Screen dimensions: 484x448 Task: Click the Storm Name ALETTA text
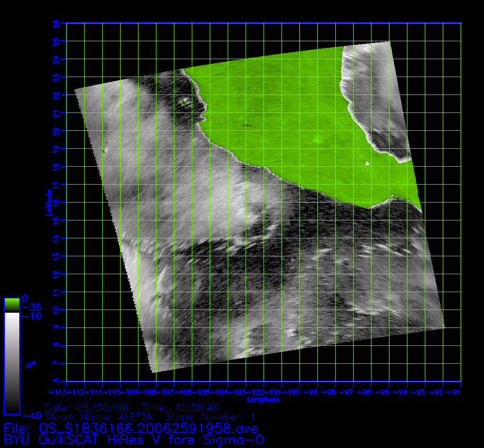pyautogui.click(x=99, y=417)
